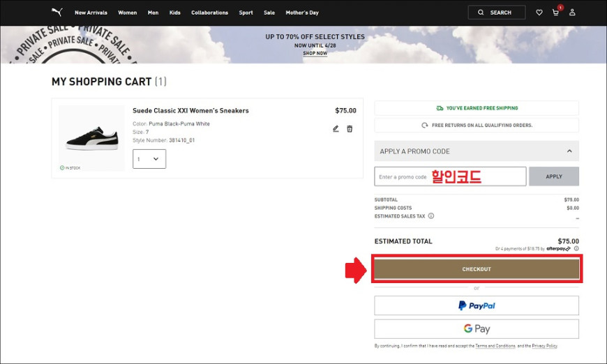
Task: Open the quantity dropdown showing 1
Action: click(x=149, y=159)
